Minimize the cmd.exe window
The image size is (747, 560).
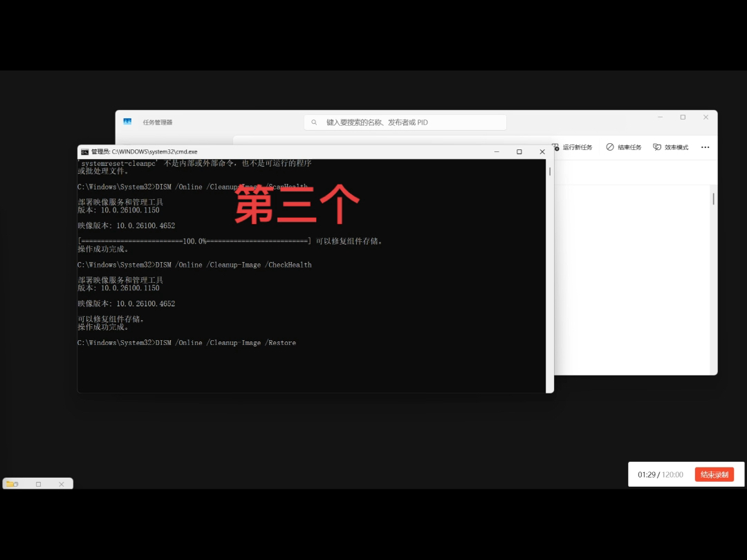coord(497,151)
